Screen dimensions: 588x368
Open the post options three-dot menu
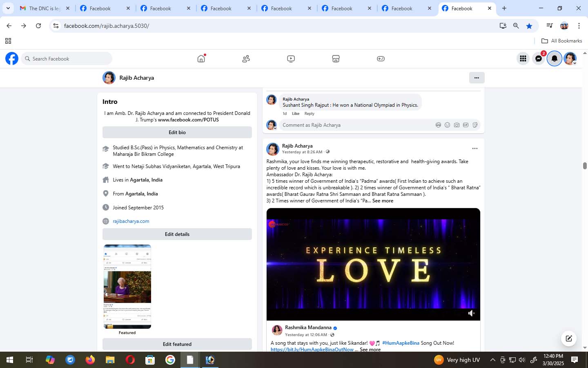click(x=474, y=148)
